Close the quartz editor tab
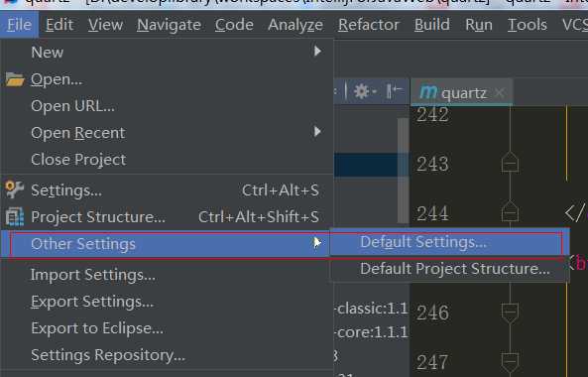Image resolution: width=588 pixels, height=377 pixels. pos(500,92)
